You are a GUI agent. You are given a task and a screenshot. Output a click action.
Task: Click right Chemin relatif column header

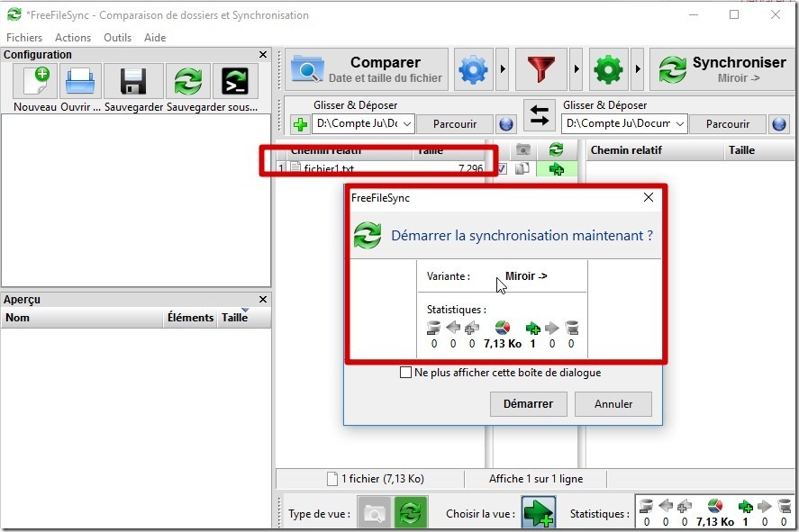tap(655, 150)
